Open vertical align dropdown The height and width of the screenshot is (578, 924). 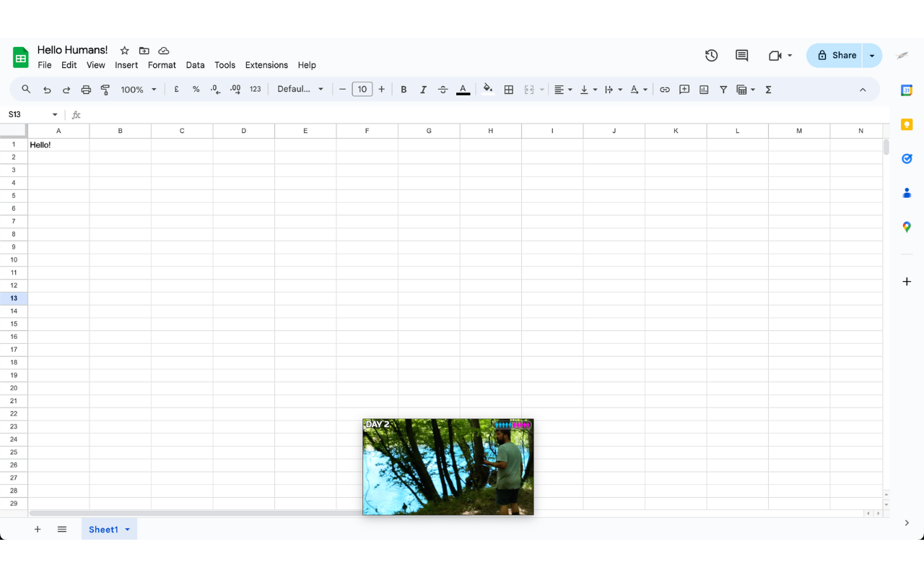point(589,90)
